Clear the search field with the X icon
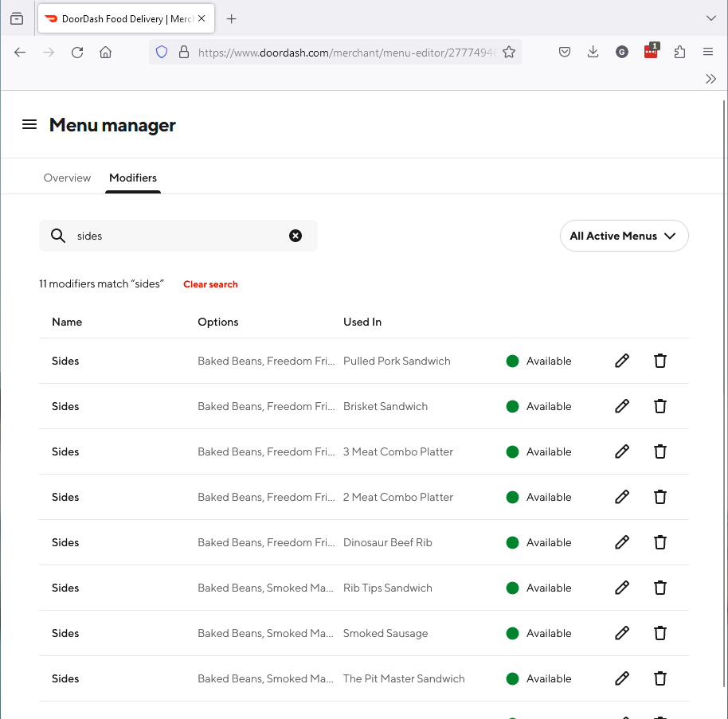The image size is (728, 719). 296,236
